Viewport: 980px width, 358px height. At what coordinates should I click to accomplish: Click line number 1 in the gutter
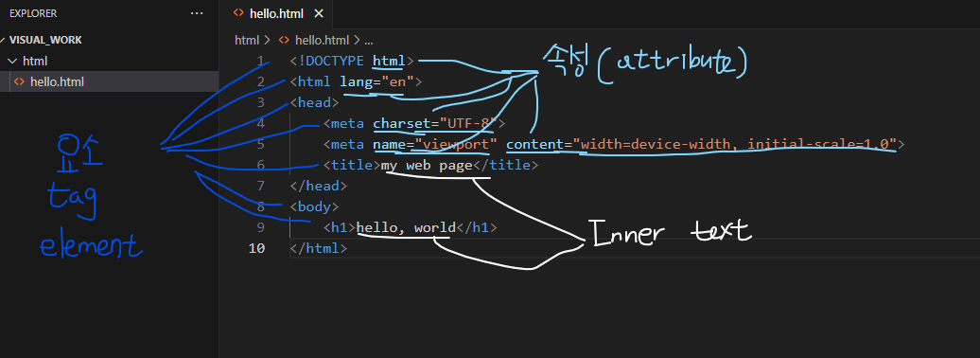260,62
